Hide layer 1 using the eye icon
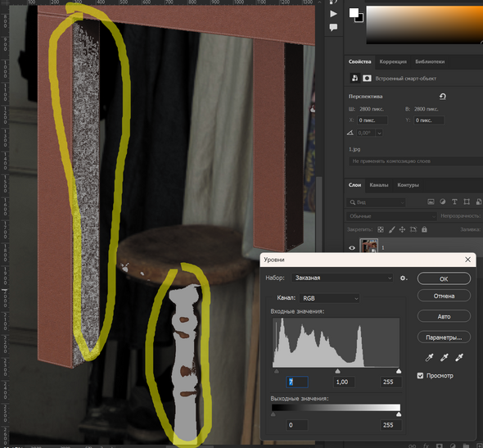The height and width of the screenshot is (448, 483). coord(352,247)
